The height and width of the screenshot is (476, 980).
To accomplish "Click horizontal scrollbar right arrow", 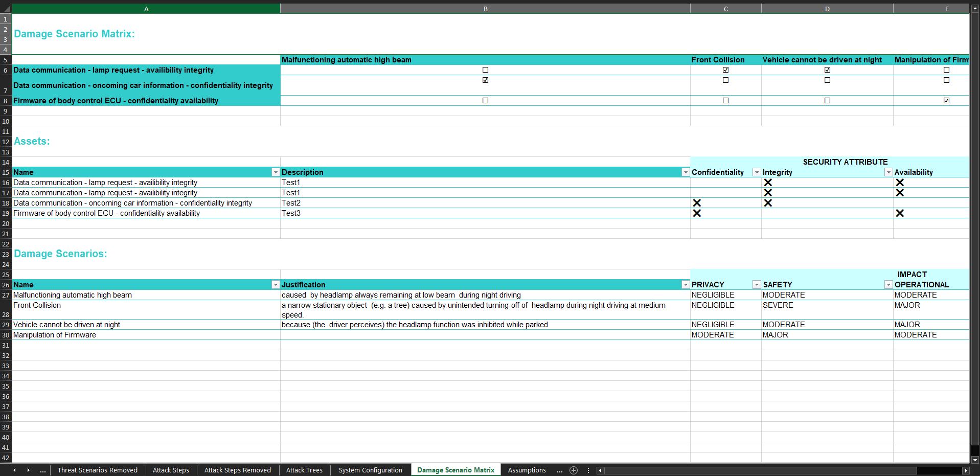I will tap(966, 470).
